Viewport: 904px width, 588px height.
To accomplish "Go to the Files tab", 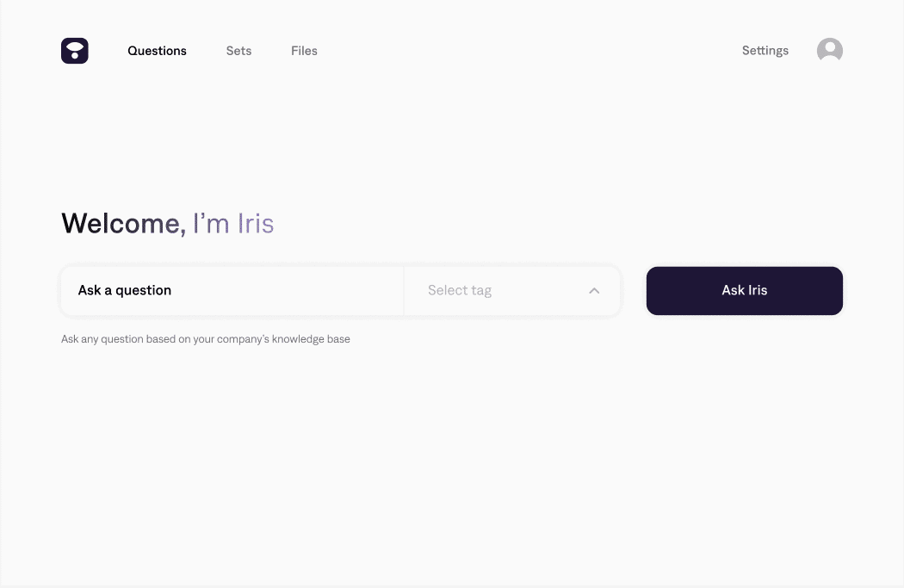I will tap(304, 51).
